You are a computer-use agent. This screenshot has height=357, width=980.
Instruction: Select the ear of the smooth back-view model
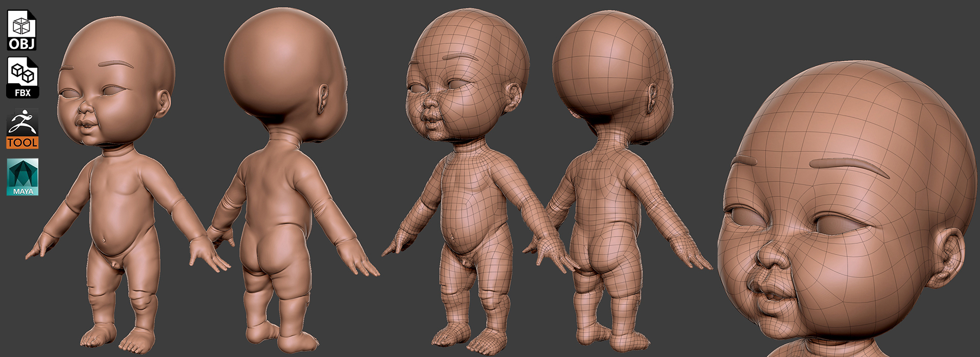[324, 99]
